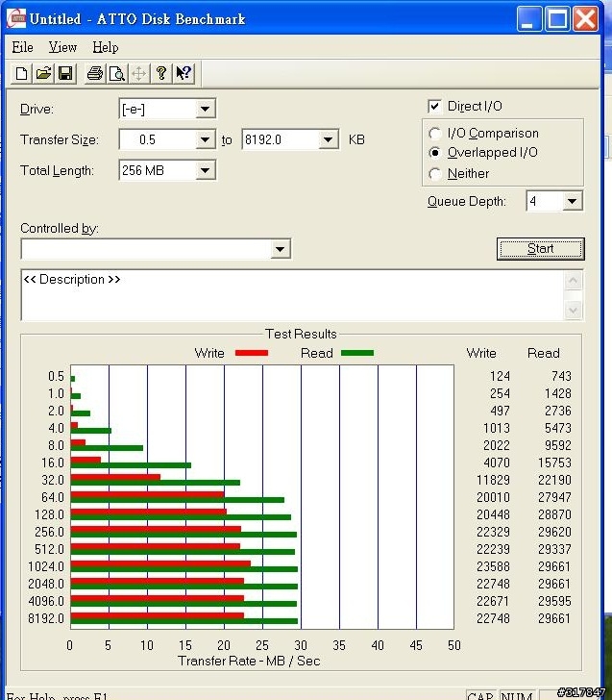The width and height of the screenshot is (612, 700).
Task: Open the View menu
Action: (62, 47)
